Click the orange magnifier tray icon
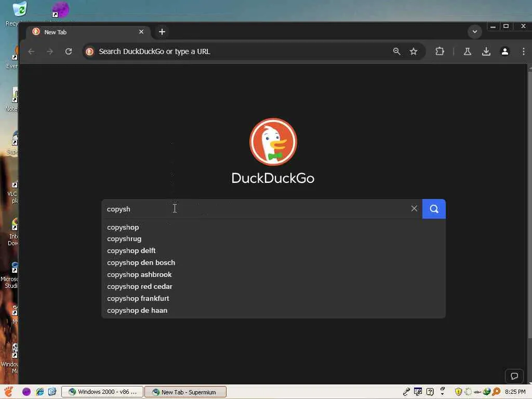 click(x=496, y=392)
